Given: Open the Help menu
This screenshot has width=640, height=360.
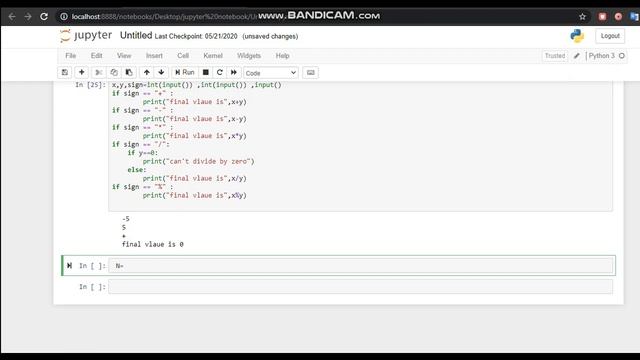Looking at the screenshot, I should tap(282, 56).
